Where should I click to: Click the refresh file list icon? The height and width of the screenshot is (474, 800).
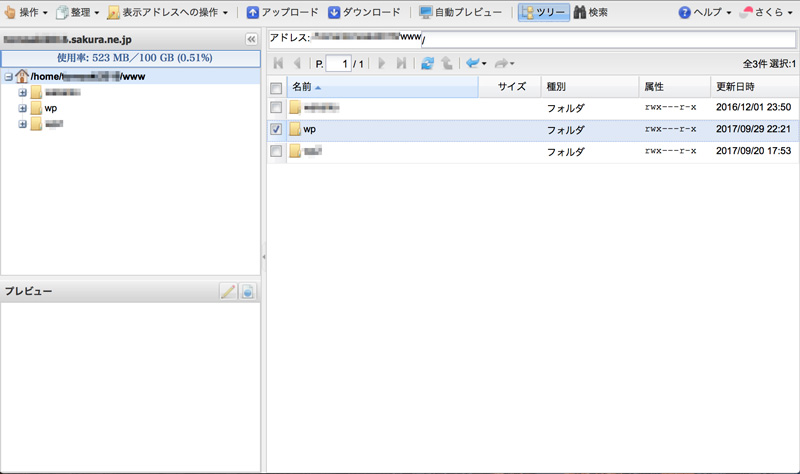tap(428, 63)
